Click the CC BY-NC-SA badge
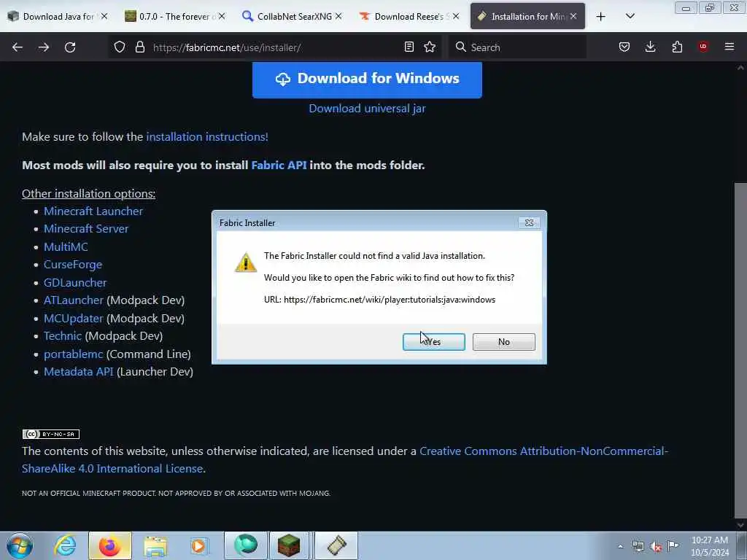The height and width of the screenshot is (560, 747). 51,434
